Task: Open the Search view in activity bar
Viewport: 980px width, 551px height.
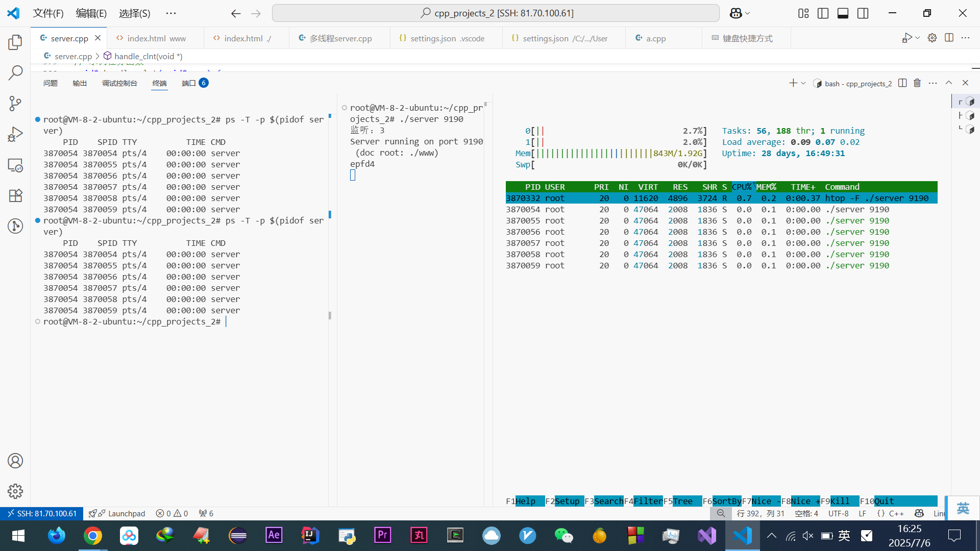Action: (x=15, y=73)
